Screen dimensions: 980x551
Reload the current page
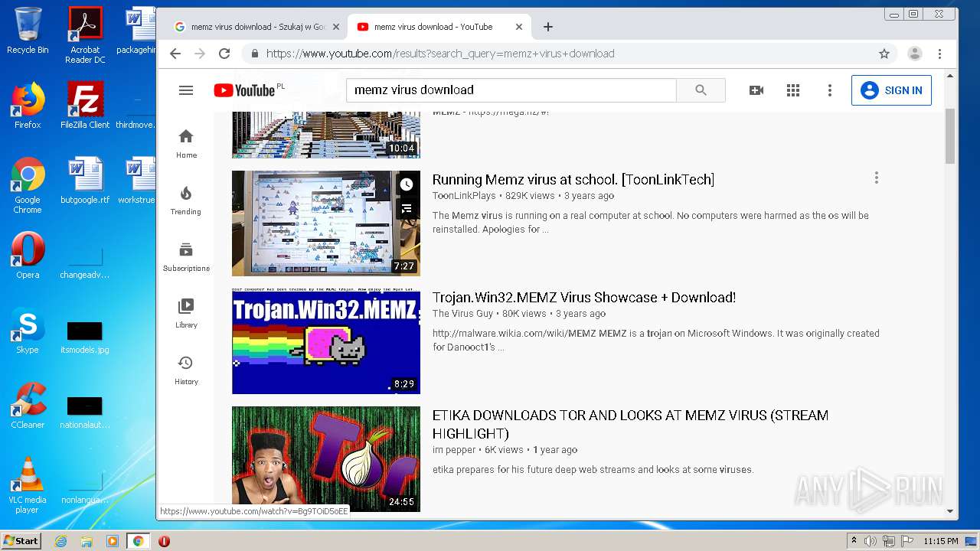click(x=224, y=54)
